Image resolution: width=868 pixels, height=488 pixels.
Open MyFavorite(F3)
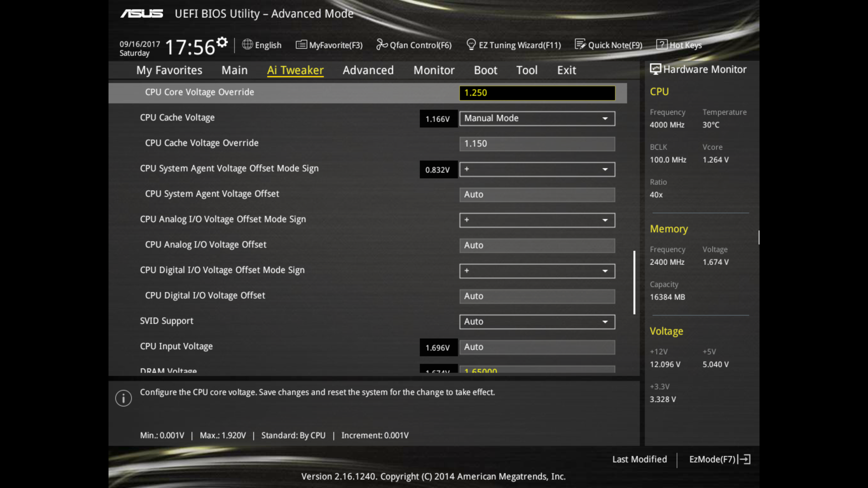tap(329, 45)
